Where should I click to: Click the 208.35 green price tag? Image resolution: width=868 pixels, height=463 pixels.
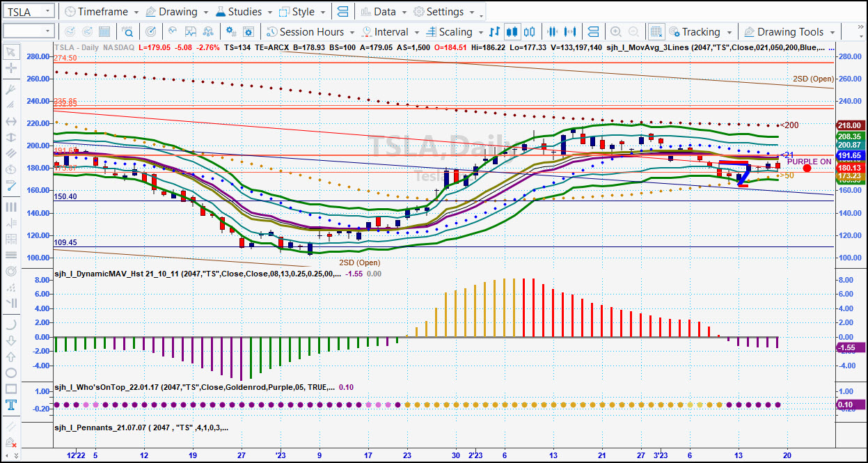pos(851,136)
